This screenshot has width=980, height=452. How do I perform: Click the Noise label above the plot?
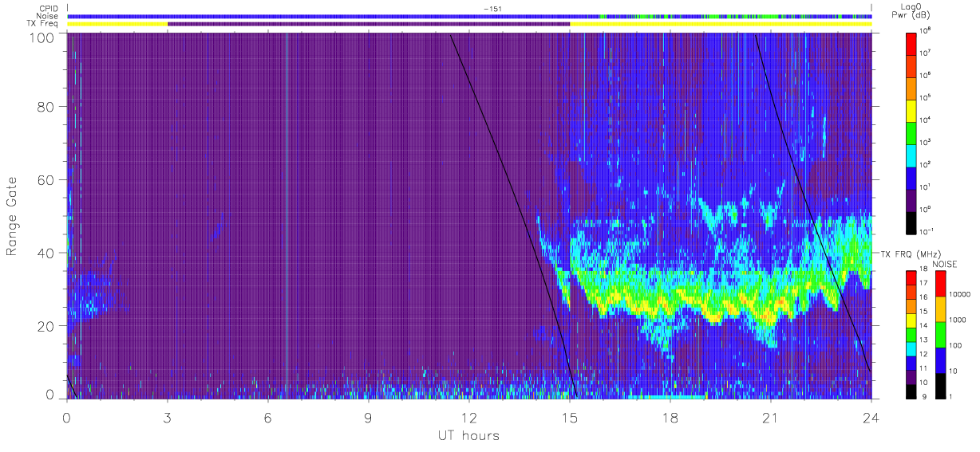point(49,16)
